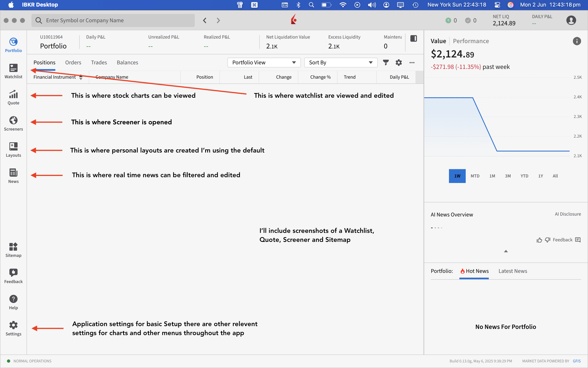The width and height of the screenshot is (588, 368).
Task: Switch to the Orders tab
Action: (x=73, y=63)
